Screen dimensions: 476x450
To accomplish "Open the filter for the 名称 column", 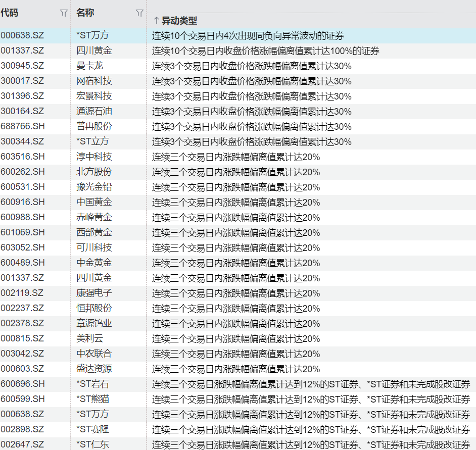I will point(139,13).
